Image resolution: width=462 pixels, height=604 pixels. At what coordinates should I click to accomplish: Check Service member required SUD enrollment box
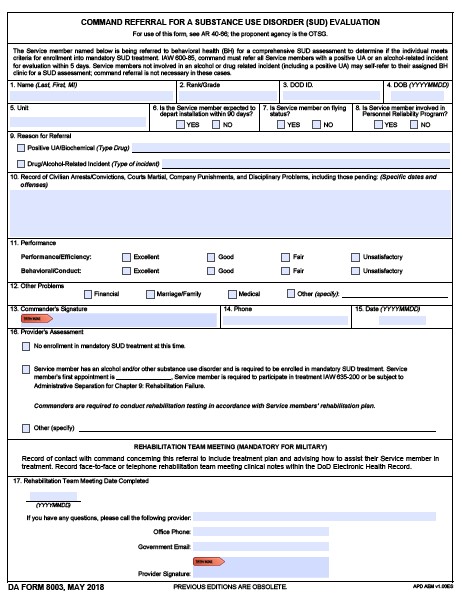point(26,370)
